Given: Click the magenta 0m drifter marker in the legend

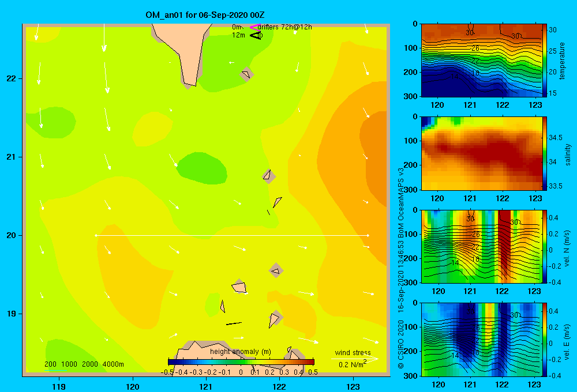Looking at the screenshot, I should pos(254,27).
